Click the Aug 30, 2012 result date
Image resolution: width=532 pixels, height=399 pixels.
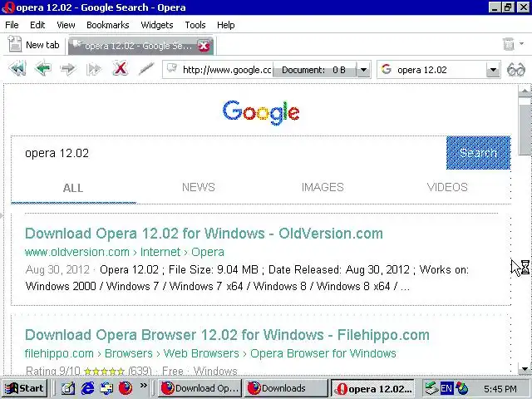tap(57, 269)
